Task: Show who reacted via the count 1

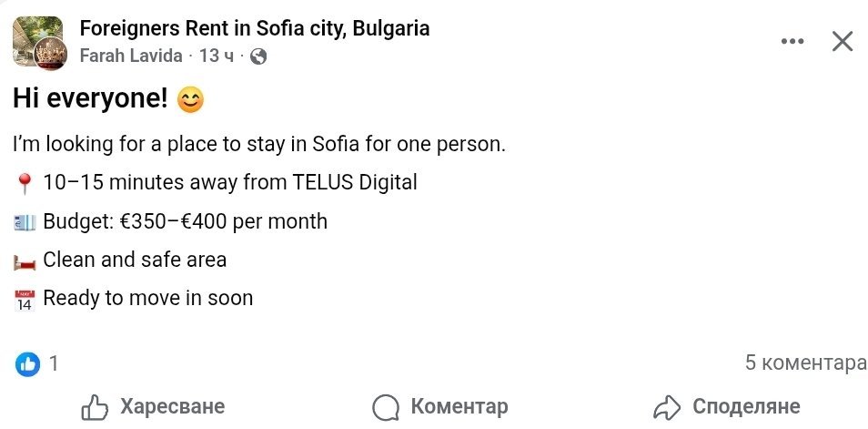Action: point(54,364)
